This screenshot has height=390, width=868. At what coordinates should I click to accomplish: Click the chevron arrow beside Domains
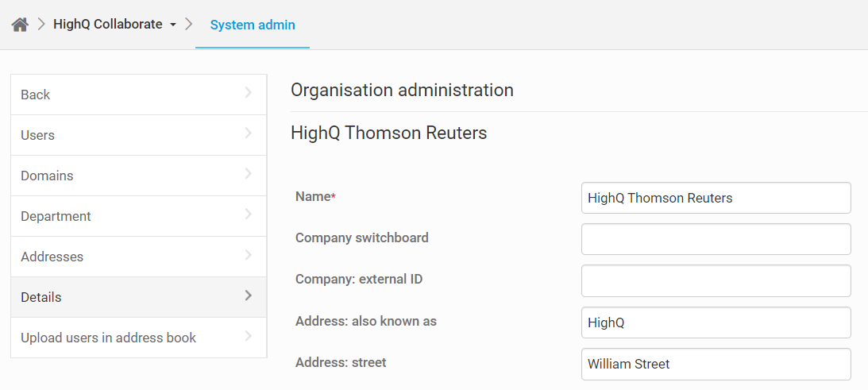pyautogui.click(x=248, y=175)
